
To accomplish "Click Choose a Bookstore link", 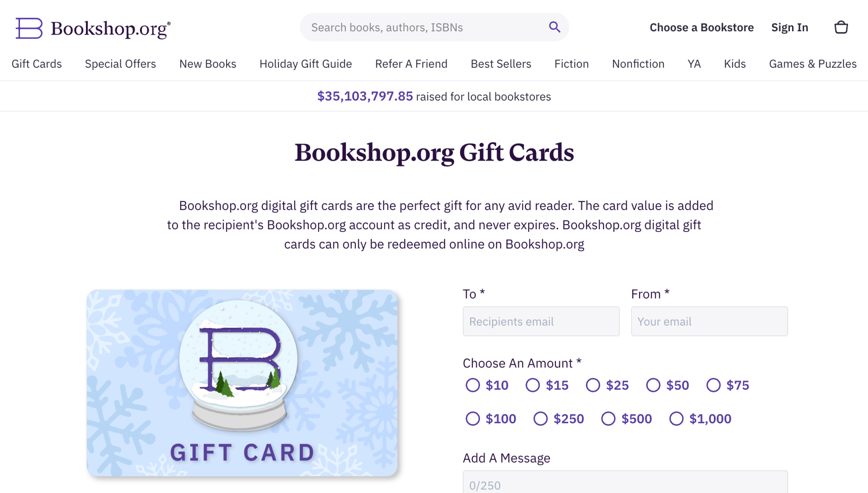I will click(x=701, y=27).
